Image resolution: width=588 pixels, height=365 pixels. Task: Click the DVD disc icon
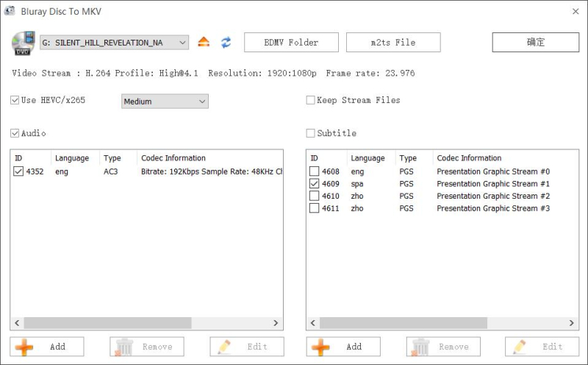pos(24,43)
